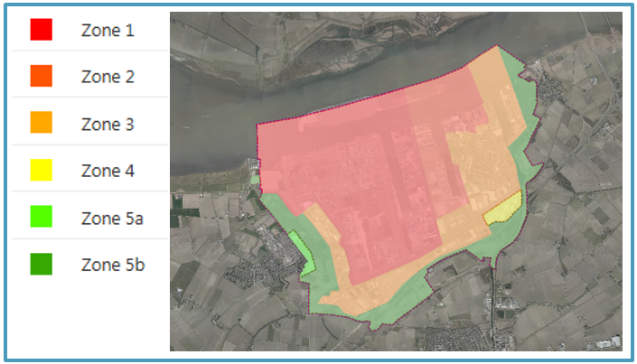This screenshot has height=364, width=637.
Task: Select the 'Zone 5b' legend label
Action: click(x=113, y=265)
